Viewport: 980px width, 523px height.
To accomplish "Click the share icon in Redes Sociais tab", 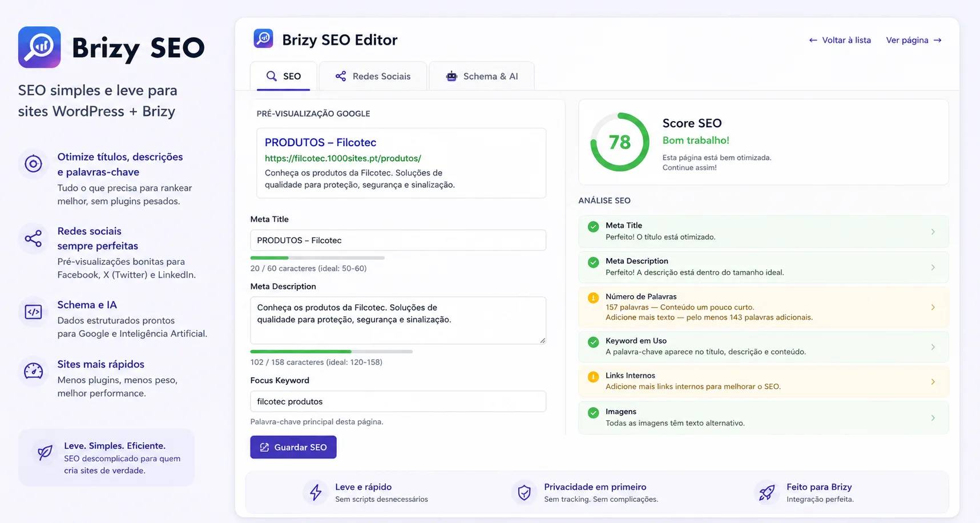I will 341,76.
